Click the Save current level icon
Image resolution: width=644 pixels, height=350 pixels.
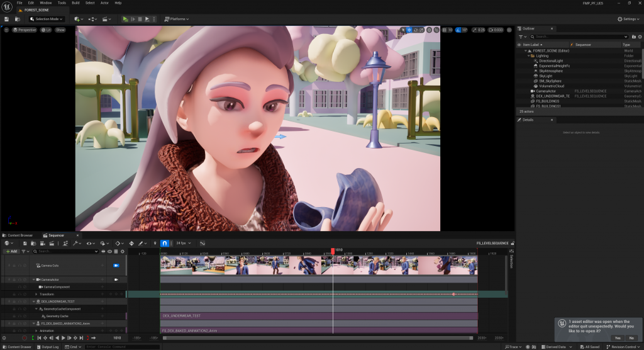point(7,19)
